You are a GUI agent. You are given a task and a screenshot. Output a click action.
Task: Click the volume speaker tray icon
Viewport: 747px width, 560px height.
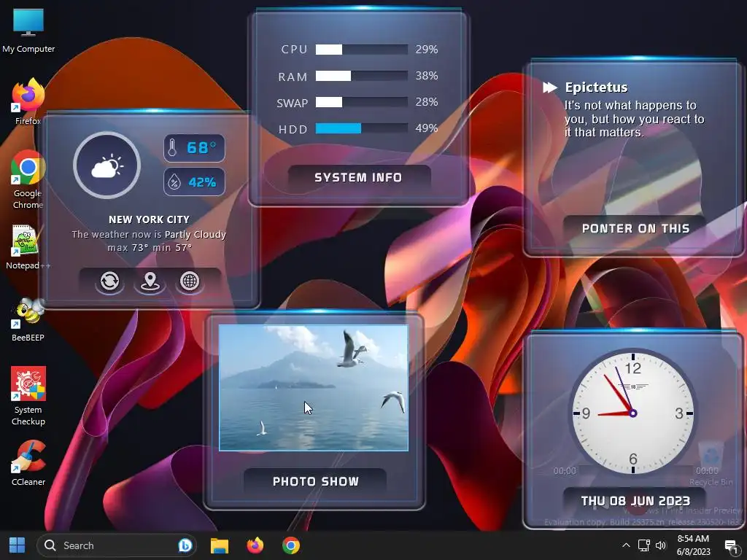click(661, 545)
